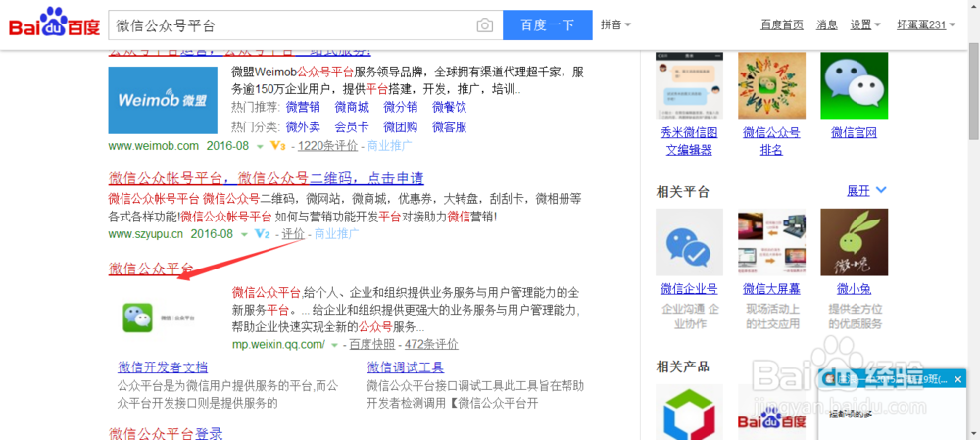980x440 pixels.
Task: Click 商业推广 label after weimob result
Action: click(390, 146)
